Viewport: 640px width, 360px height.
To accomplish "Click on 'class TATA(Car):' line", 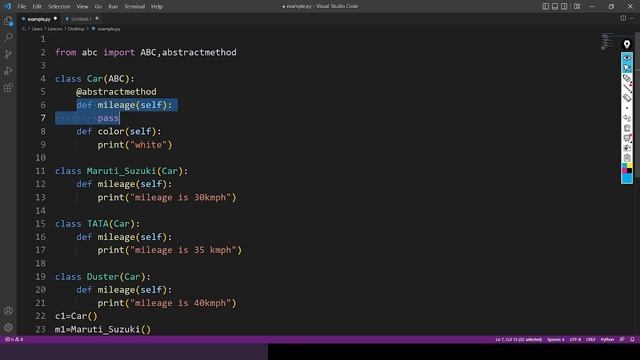I will (x=98, y=224).
